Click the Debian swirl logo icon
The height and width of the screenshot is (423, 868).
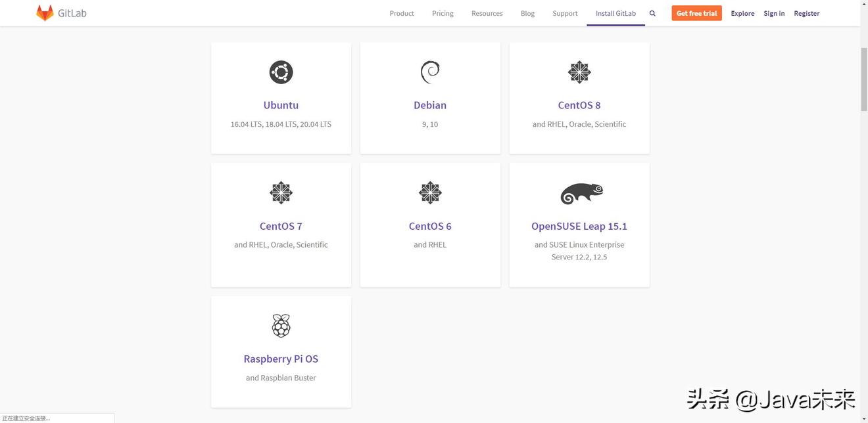tap(430, 72)
